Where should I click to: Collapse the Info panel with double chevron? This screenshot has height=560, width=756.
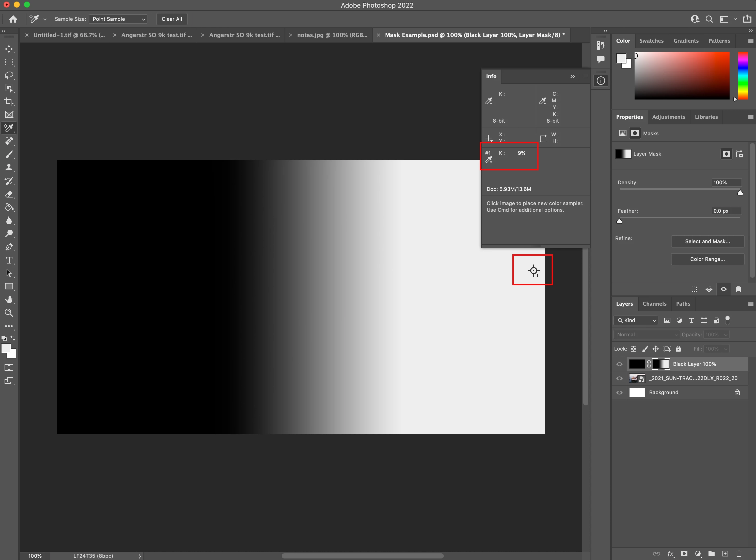(573, 77)
